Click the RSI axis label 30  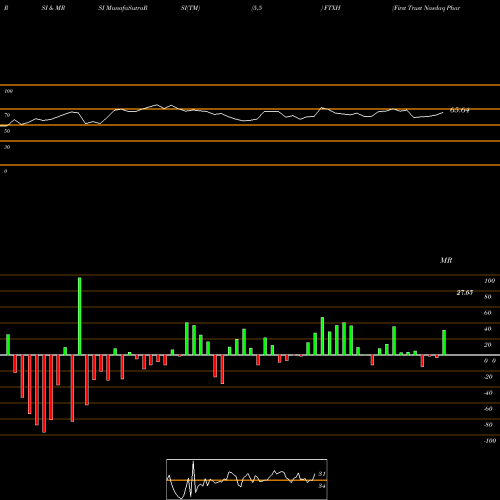coord(7,147)
